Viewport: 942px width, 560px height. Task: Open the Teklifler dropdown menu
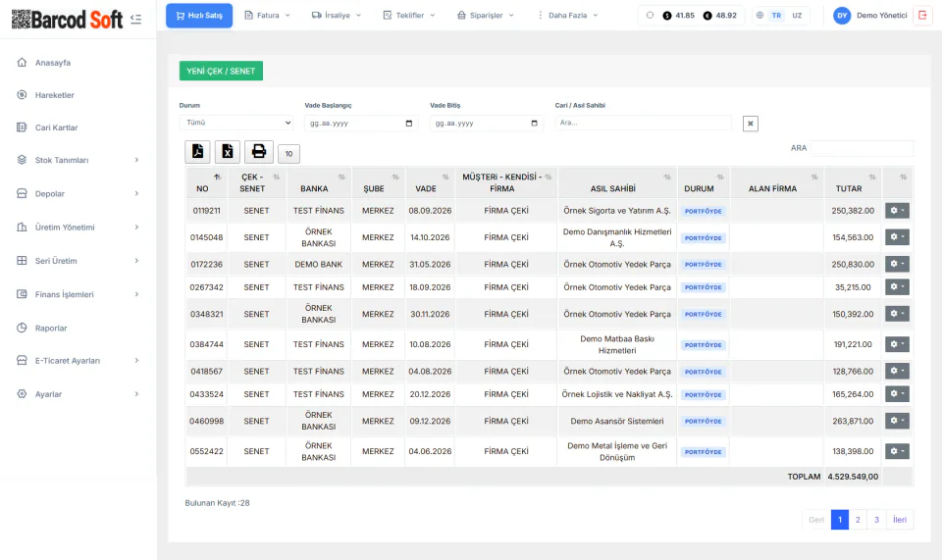(409, 16)
